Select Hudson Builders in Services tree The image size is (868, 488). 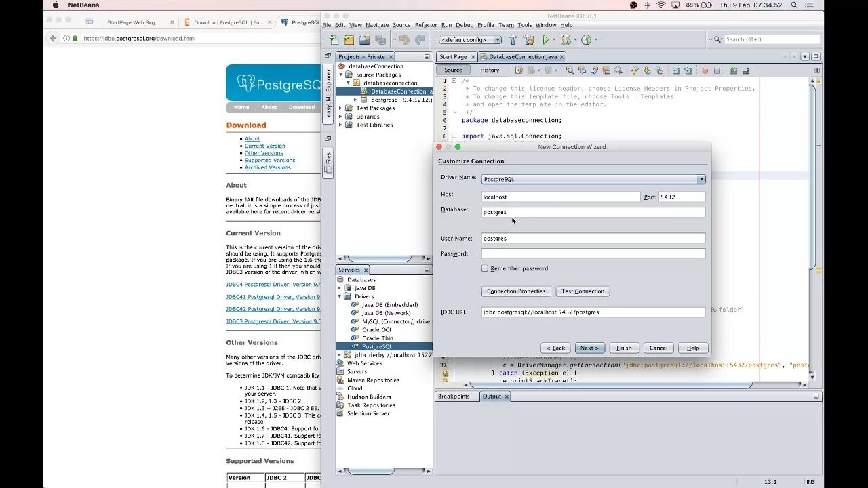click(x=369, y=396)
